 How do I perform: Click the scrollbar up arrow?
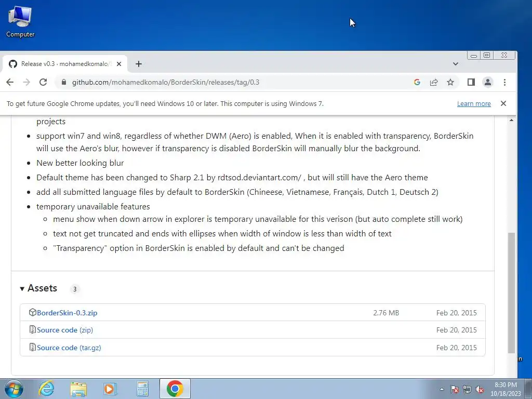pyautogui.click(x=511, y=120)
